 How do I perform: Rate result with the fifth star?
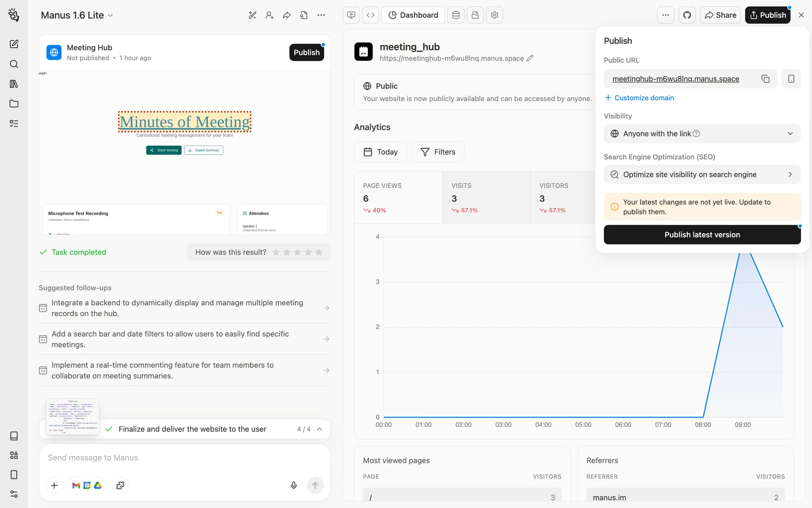click(319, 252)
